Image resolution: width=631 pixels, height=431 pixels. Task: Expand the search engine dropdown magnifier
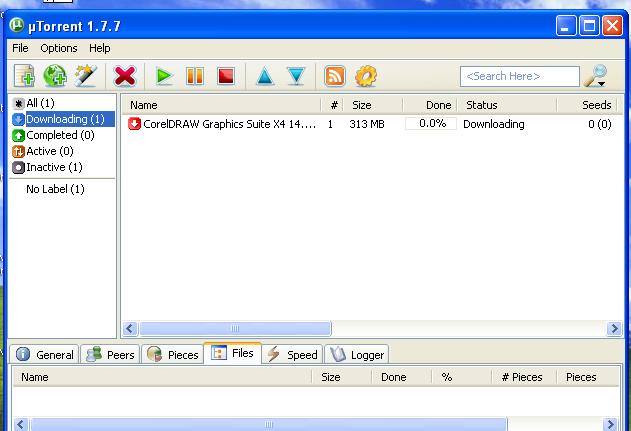pyautogui.click(x=596, y=76)
